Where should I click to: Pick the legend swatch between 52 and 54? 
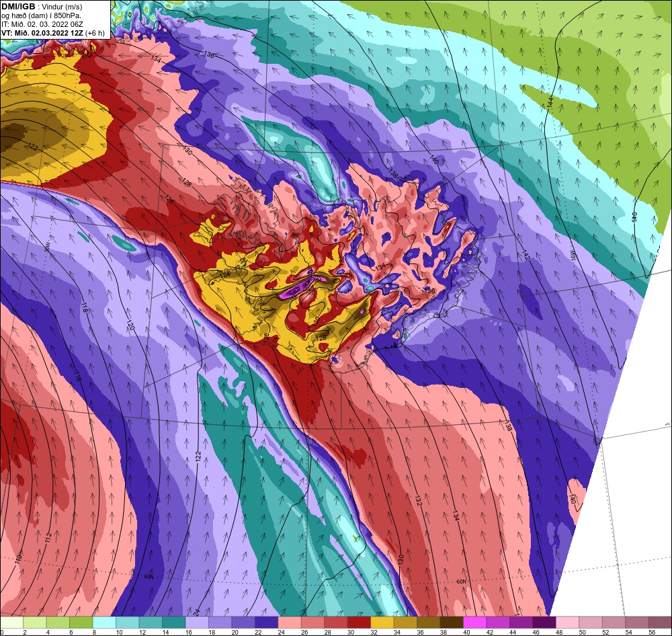coord(614,623)
